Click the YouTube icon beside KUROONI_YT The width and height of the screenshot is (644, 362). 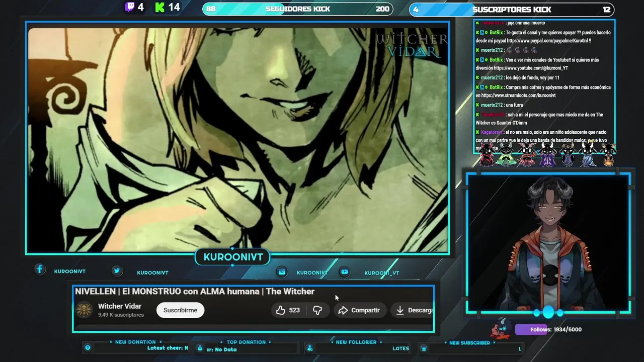[x=345, y=271]
